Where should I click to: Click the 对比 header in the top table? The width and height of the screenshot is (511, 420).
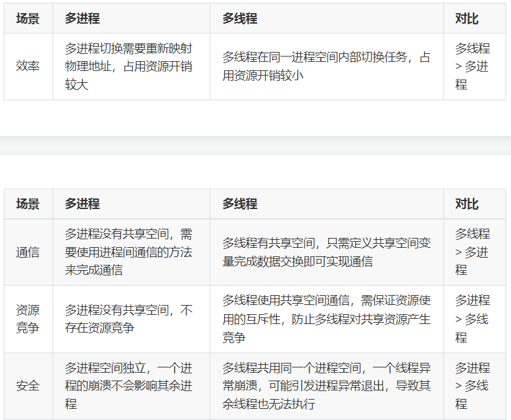[x=475, y=18]
